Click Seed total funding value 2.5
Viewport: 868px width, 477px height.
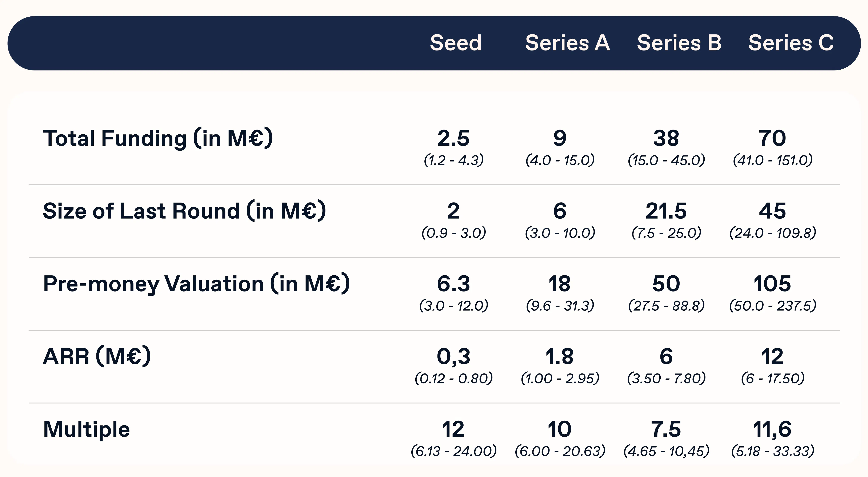pos(453,138)
